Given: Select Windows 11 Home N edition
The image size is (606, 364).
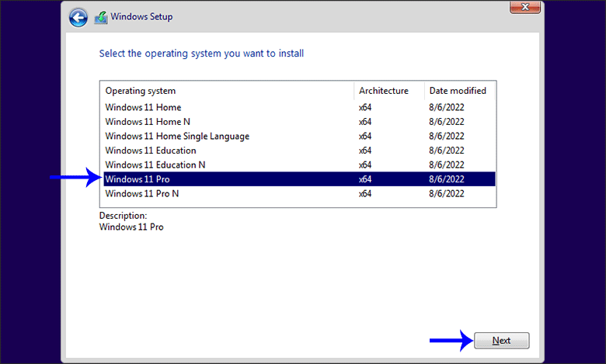Looking at the screenshot, I should point(300,122).
